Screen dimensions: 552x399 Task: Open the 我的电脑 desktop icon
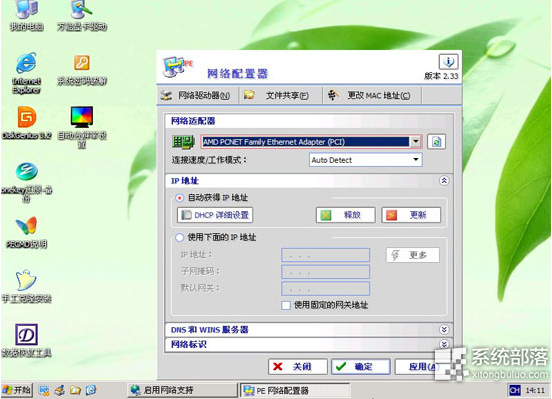[27, 16]
